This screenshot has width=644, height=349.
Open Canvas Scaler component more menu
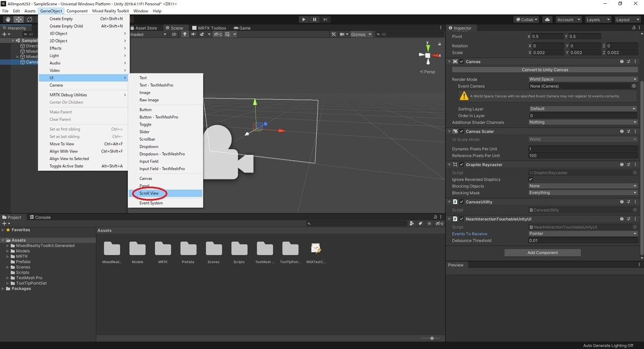634,132
